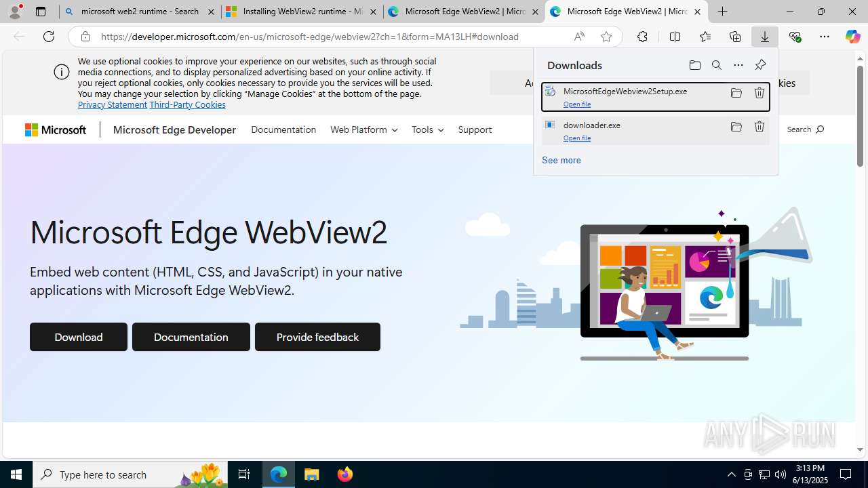Image resolution: width=868 pixels, height=488 pixels.
Task: View site information lock icon
Action: click(85, 37)
